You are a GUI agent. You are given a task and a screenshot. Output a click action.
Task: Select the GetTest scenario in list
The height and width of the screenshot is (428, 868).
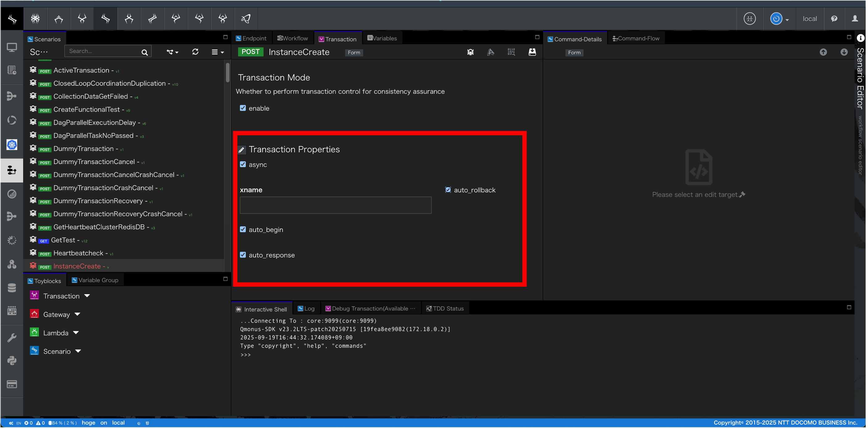[63, 240]
